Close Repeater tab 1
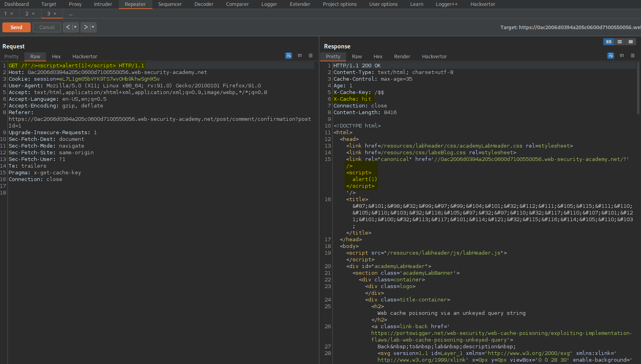This screenshot has width=641, height=364. tap(12, 14)
